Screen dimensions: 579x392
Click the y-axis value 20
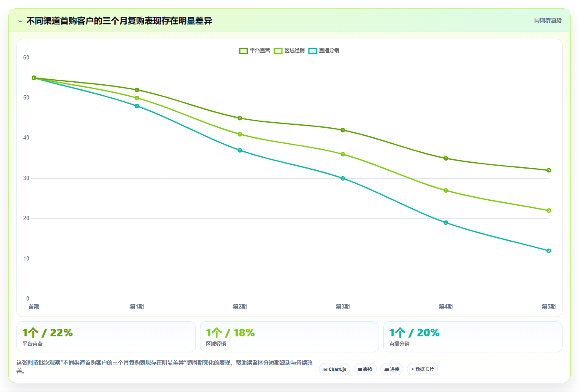(26, 218)
